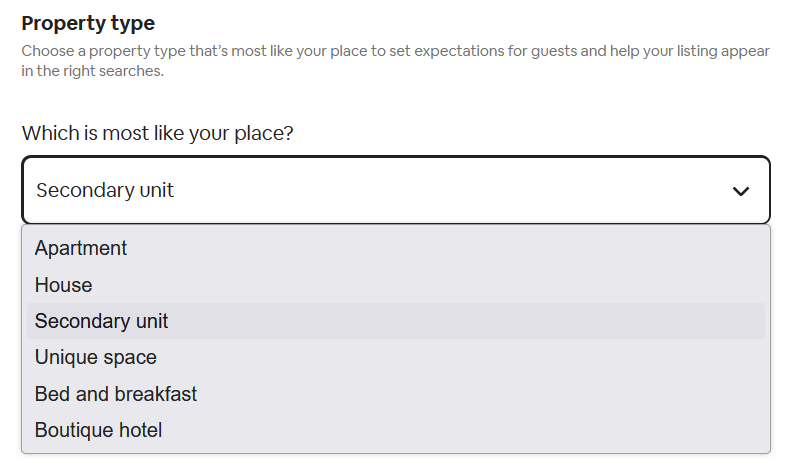Click the last option, Boutique hotel
The image size is (785, 461).
tap(98, 430)
